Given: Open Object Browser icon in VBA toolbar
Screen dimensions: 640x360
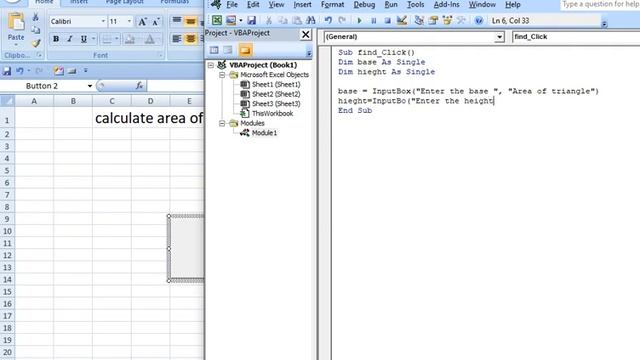Looking at the screenshot, I should click(447, 20).
